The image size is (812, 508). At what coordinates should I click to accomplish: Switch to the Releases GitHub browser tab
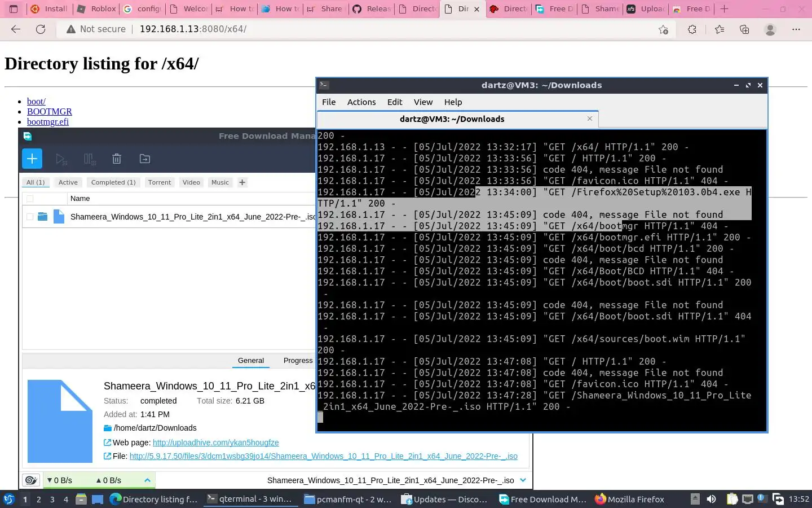pos(372,9)
